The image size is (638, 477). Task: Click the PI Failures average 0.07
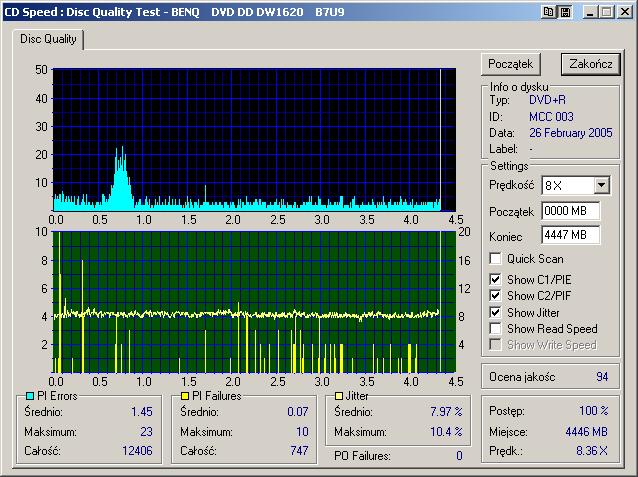297,412
